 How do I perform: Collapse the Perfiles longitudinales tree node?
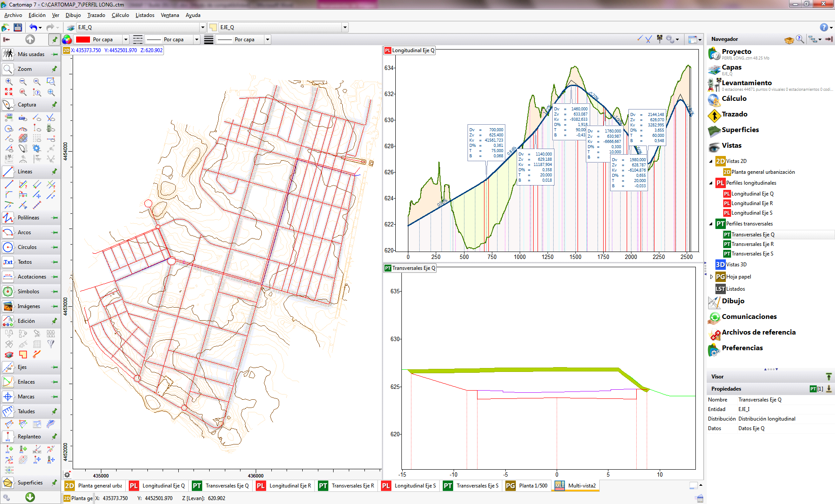pyautogui.click(x=711, y=183)
